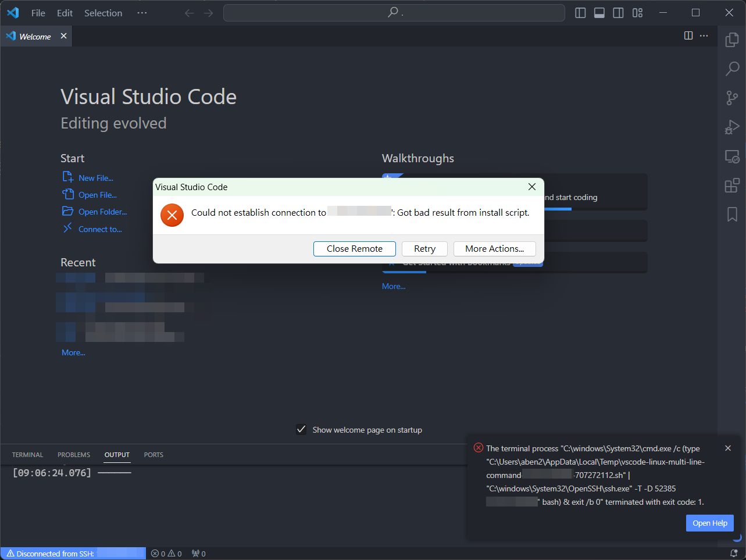This screenshot has height=560, width=746.
Task: Switch to the PROBLEMS panel tab
Action: (74, 455)
